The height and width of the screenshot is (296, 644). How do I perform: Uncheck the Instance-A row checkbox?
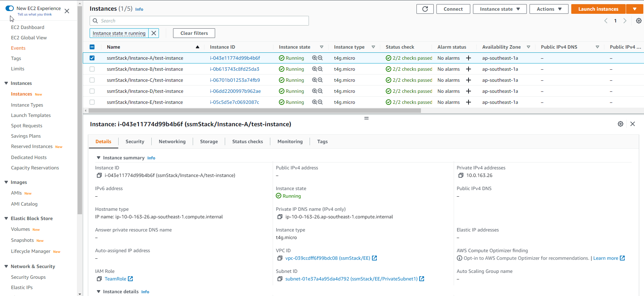coord(92,58)
